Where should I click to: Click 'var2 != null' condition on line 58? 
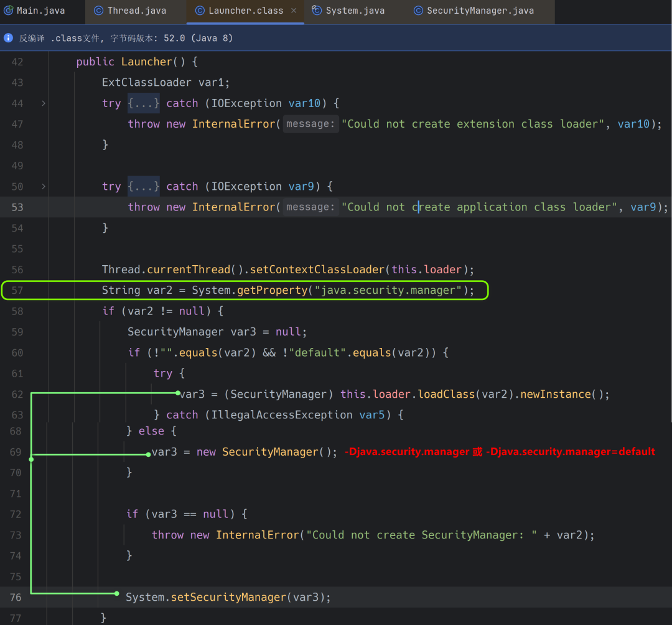click(166, 311)
